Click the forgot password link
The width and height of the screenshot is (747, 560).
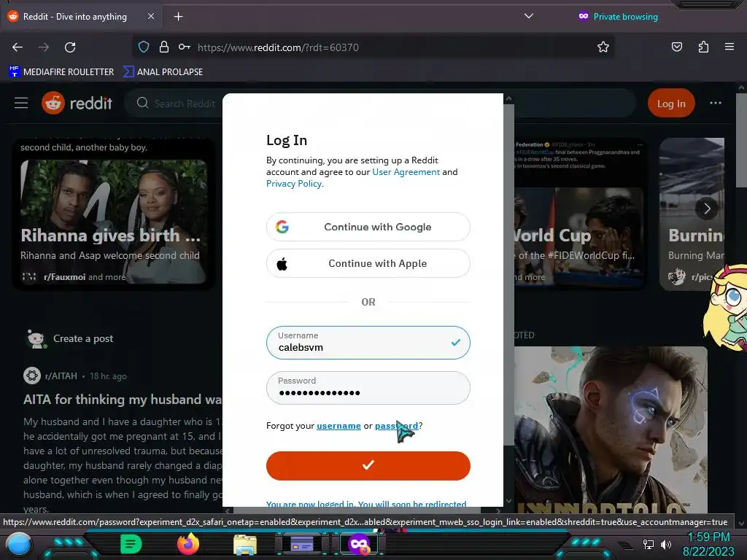point(396,426)
